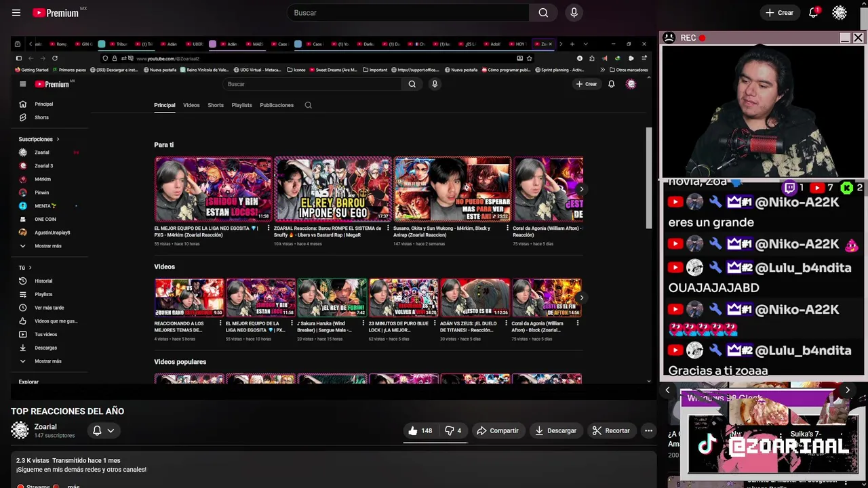868x488 pixels.
Task: Open Otros marcadores bookmarks folder
Action: point(629,70)
